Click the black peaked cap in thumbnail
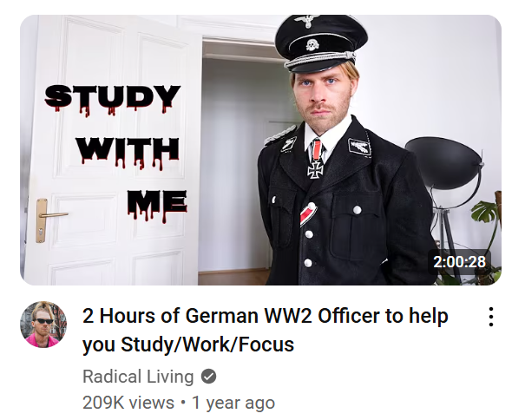Viewport: 525px width, 420px height. click(320, 43)
